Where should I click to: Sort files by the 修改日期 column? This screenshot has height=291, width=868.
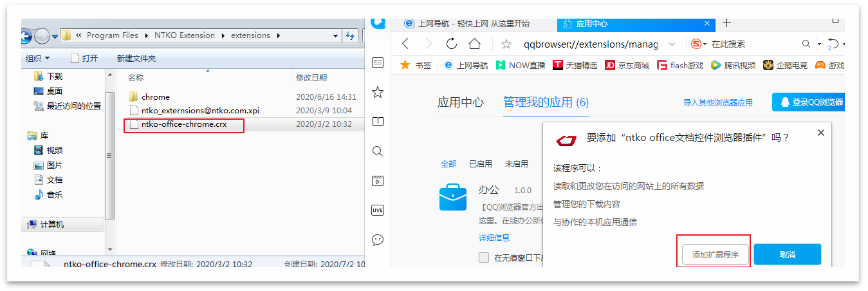coord(311,77)
